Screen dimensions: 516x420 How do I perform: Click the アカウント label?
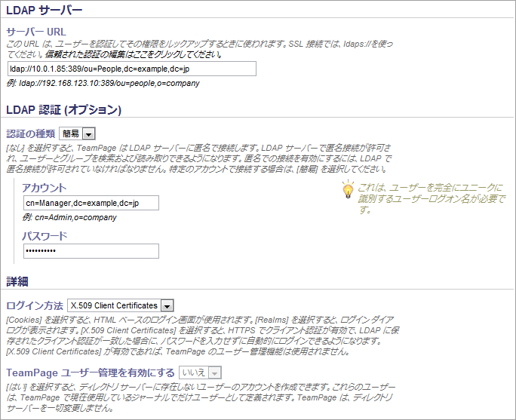tap(44, 188)
